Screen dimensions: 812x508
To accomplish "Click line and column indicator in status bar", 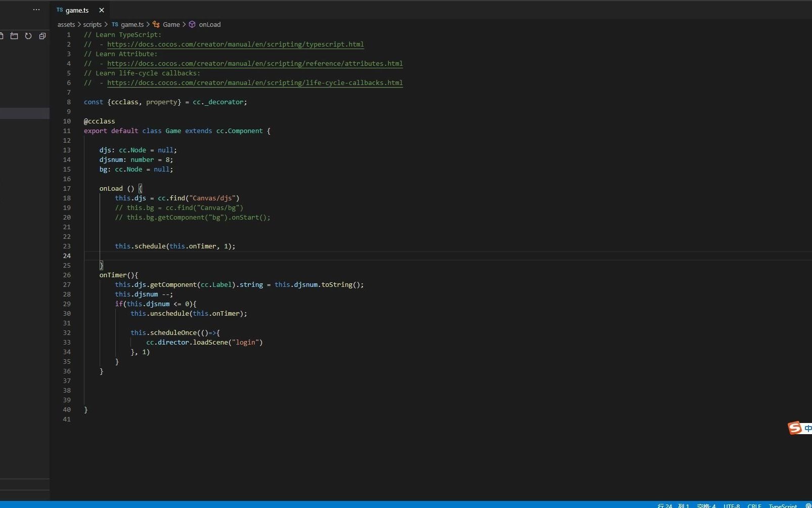I will click(673, 505).
